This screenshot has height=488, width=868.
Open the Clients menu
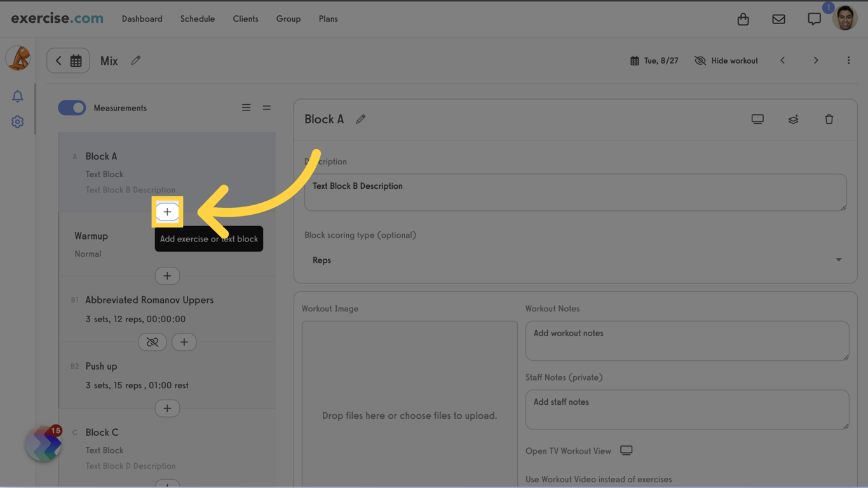coord(245,19)
